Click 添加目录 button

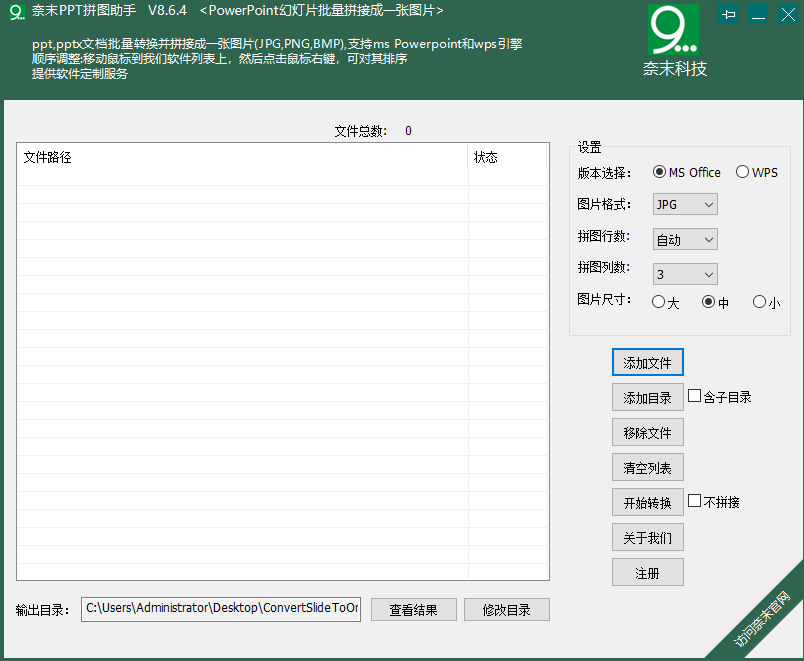pos(648,397)
